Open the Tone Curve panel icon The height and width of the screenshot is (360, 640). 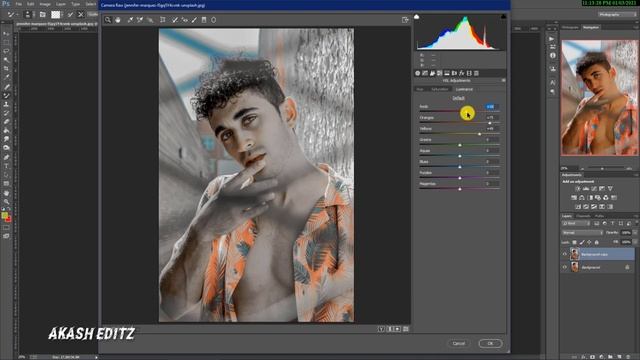coord(425,73)
